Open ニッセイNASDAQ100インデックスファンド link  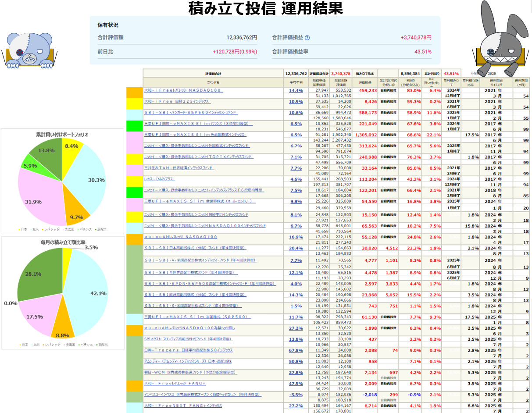pos(205,226)
